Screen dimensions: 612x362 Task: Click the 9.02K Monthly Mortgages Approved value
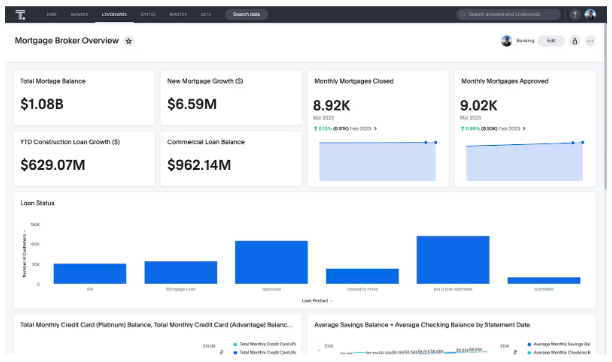(x=479, y=105)
